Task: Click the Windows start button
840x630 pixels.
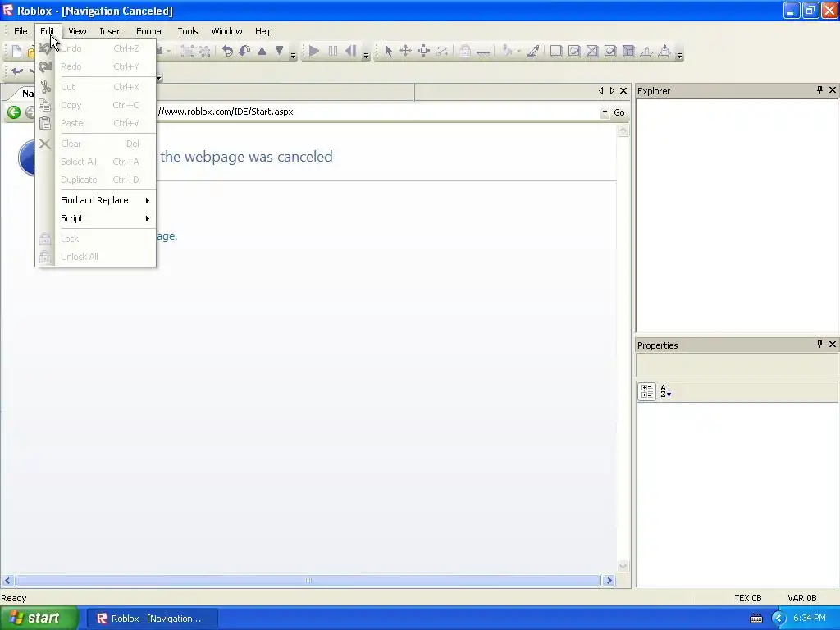Action: coord(39,619)
